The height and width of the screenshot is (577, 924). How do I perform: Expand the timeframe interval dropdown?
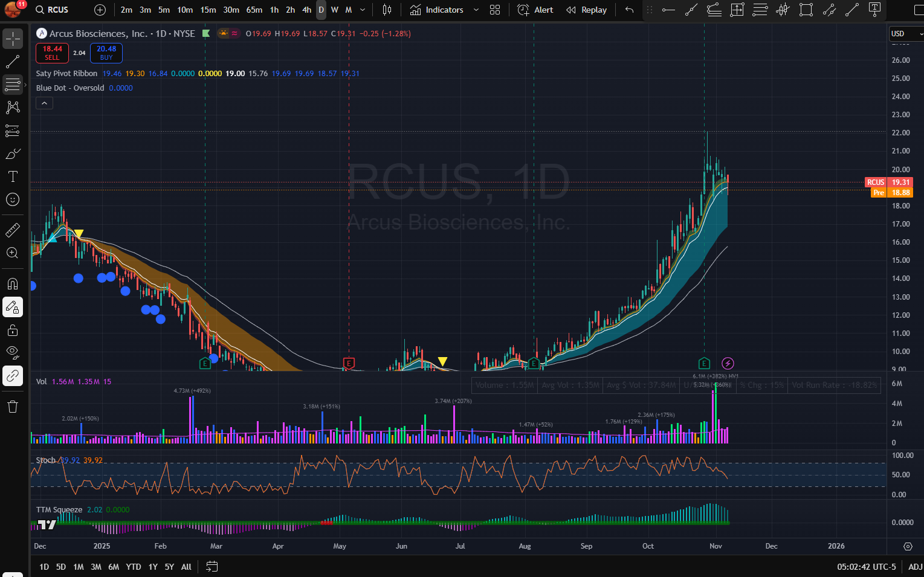point(363,10)
